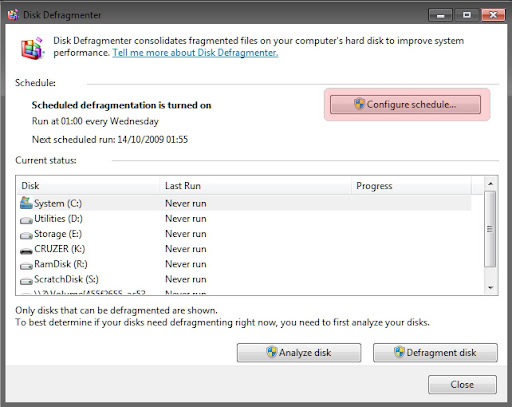The height and width of the screenshot is (407, 512).
Task: Open Tell me more about Disk Defragmenter link
Action: tap(195, 53)
